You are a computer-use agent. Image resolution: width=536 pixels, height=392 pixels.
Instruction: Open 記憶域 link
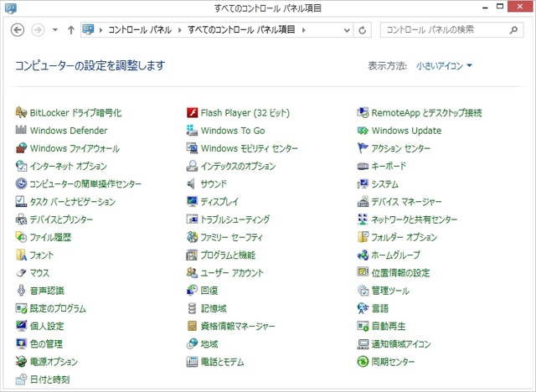214,308
